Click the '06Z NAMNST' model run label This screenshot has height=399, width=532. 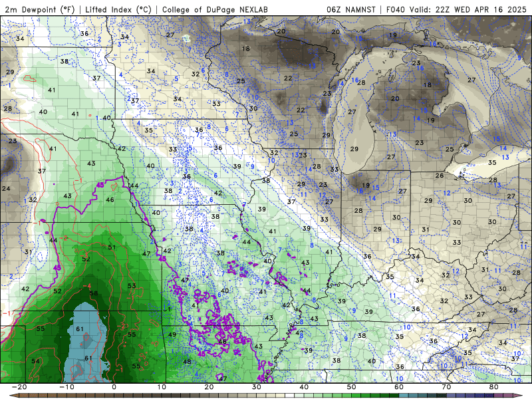coord(351,9)
